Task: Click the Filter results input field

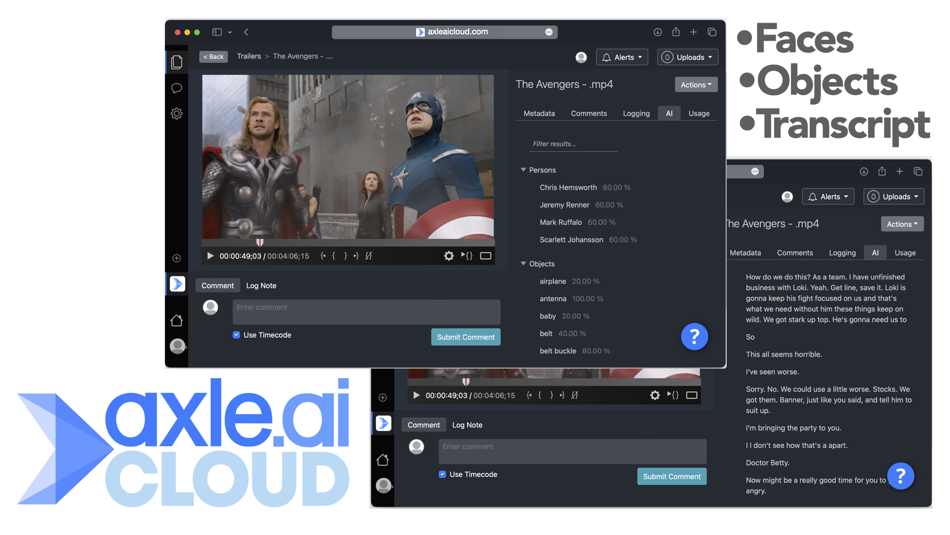Action: click(573, 144)
